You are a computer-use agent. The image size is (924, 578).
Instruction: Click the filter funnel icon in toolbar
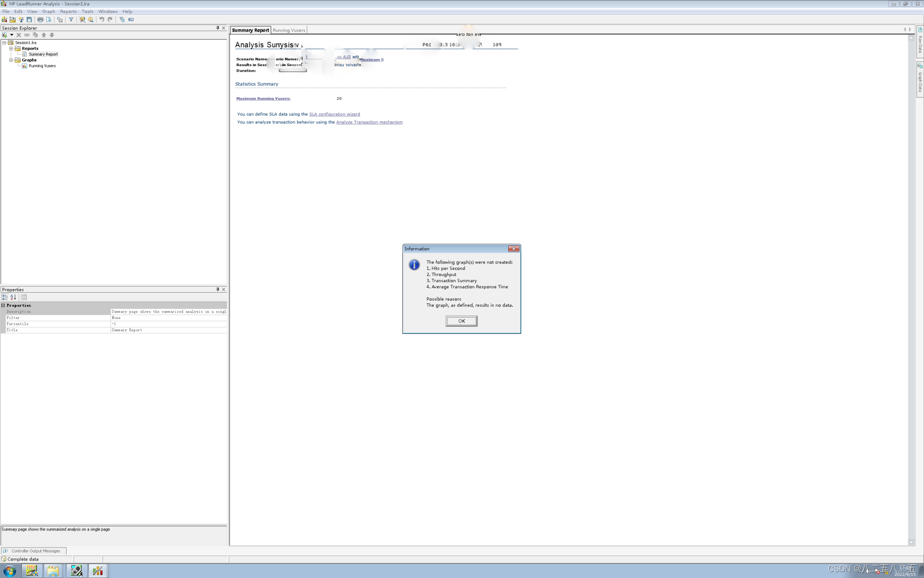click(x=71, y=19)
